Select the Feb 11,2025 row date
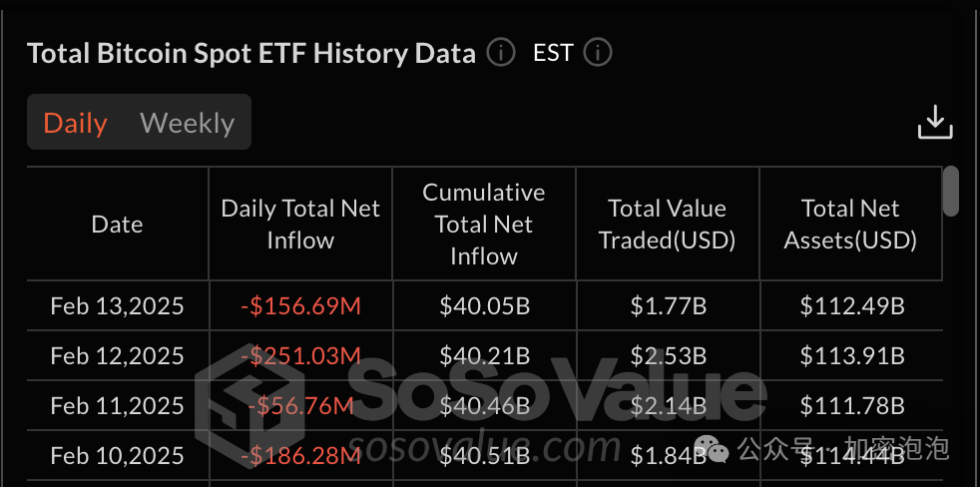 pyautogui.click(x=118, y=406)
